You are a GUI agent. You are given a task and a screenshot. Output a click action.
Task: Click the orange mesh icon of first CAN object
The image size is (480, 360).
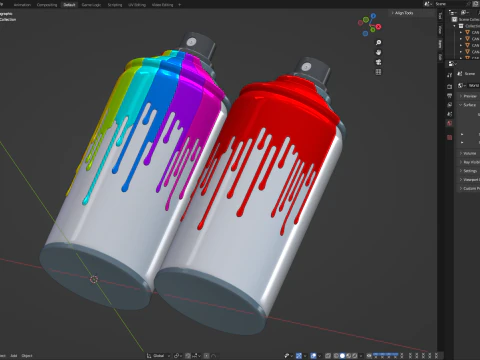pyautogui.click(x=467, y=32)
